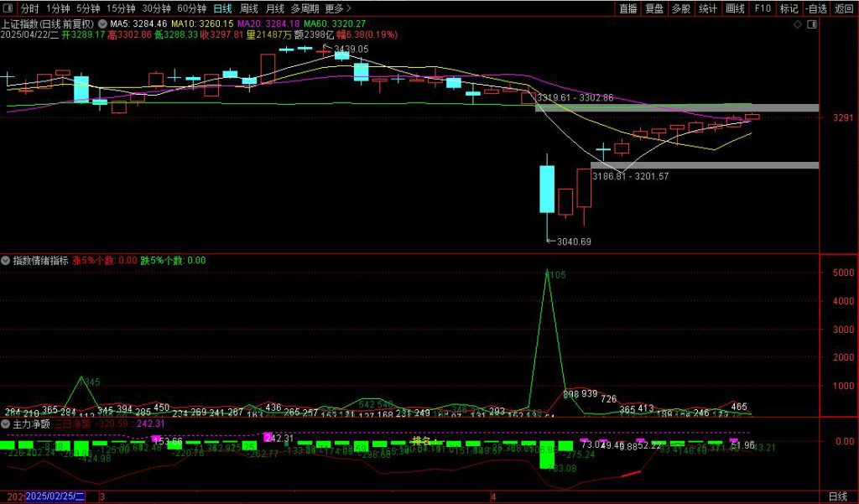Click the 日线 label at bottom-right corner
This screenshot has height=504, width=859.
[x=836, y=496]
